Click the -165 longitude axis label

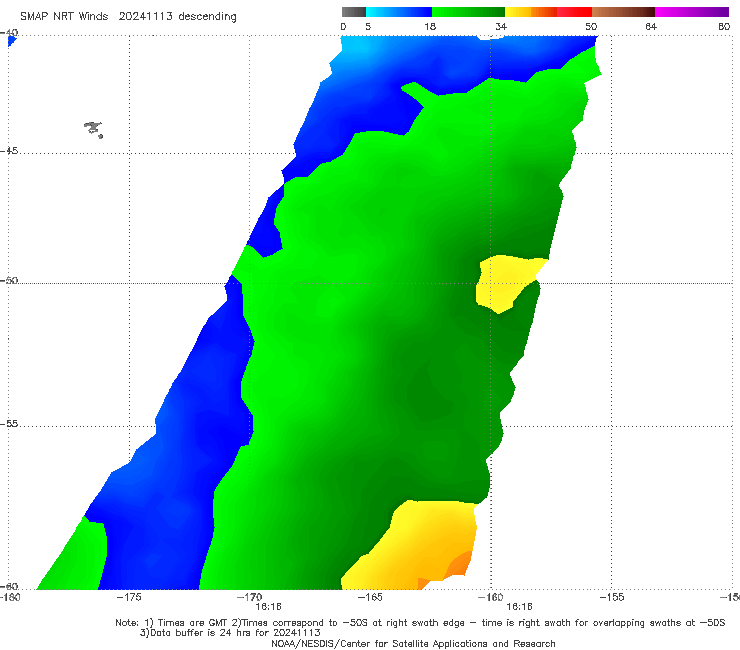coord(370,597)
